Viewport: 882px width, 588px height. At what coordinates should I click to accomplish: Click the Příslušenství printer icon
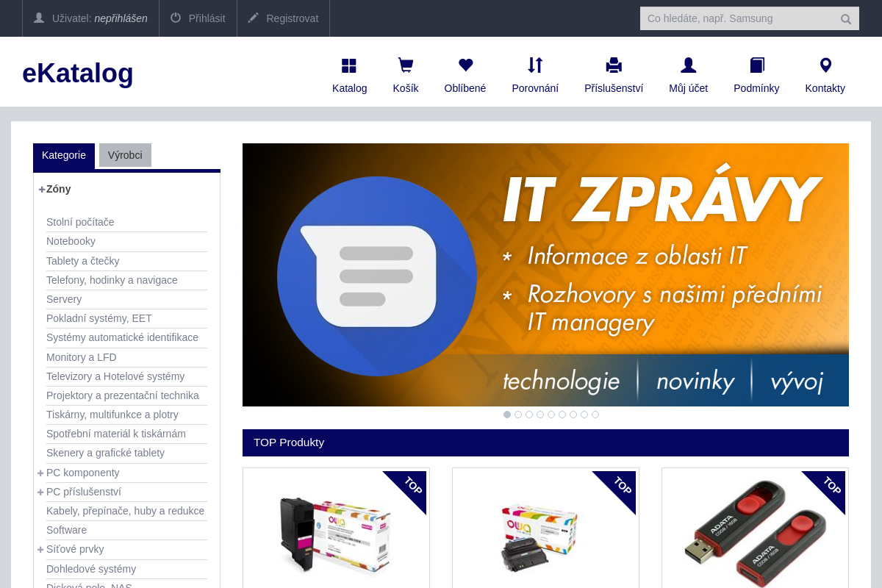click(x=613, y=65)
